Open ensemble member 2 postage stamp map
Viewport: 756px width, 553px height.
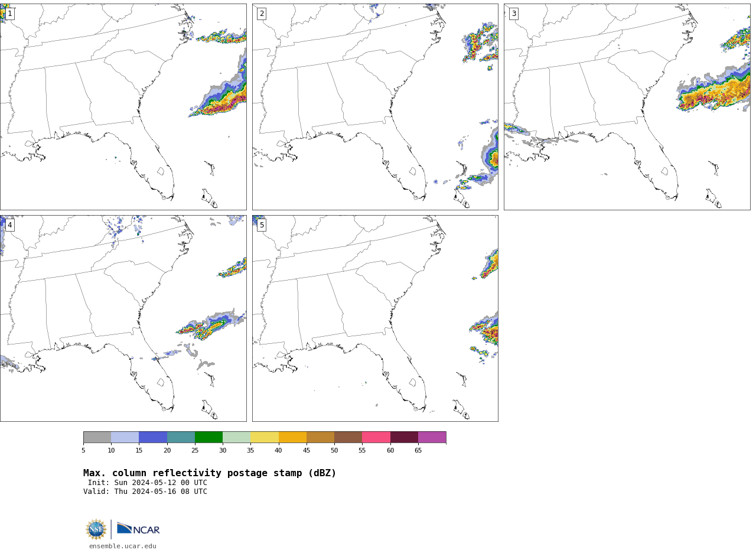(x=375, y=107)
